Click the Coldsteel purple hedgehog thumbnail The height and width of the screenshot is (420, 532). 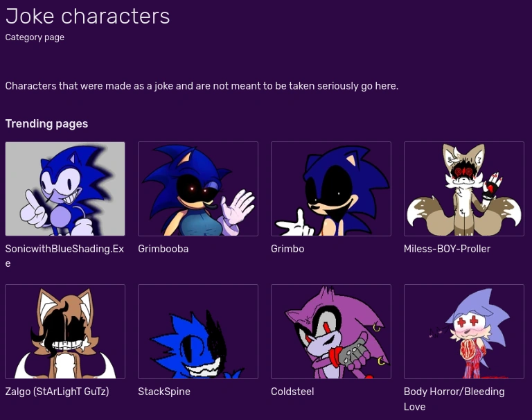[331, 331]
